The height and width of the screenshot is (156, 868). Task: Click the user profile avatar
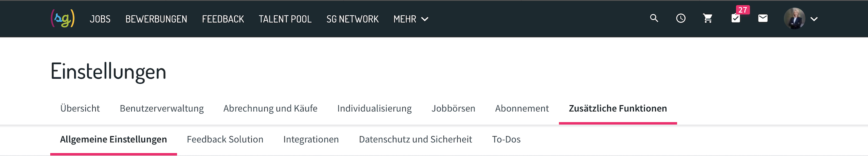point(794,18)
